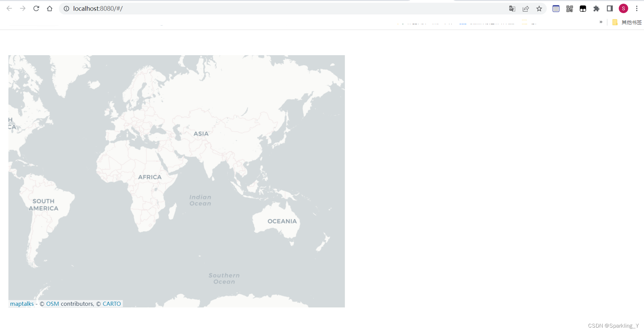Click the dark mode extension icon
This screenshot has height=332, width=644.
point(583,8)
